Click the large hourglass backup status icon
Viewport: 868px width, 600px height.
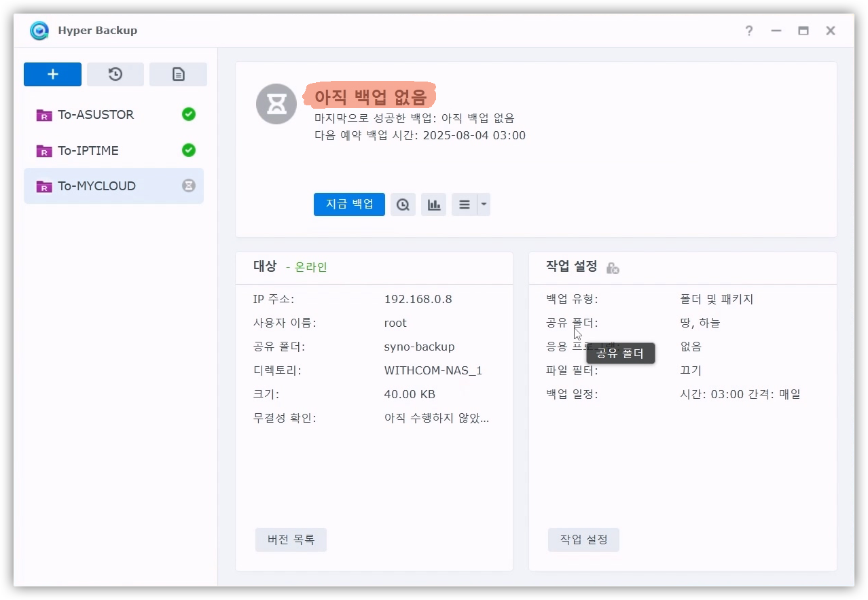(276, 104)
